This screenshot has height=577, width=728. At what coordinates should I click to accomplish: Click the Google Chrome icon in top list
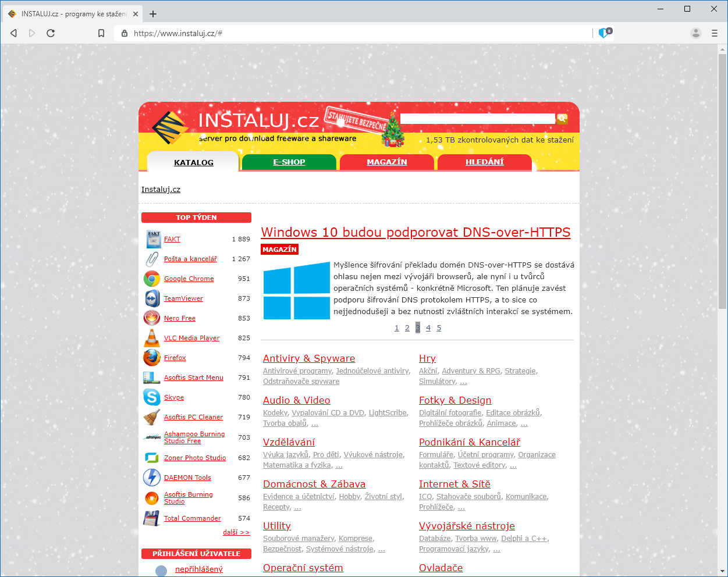point(152,279)
